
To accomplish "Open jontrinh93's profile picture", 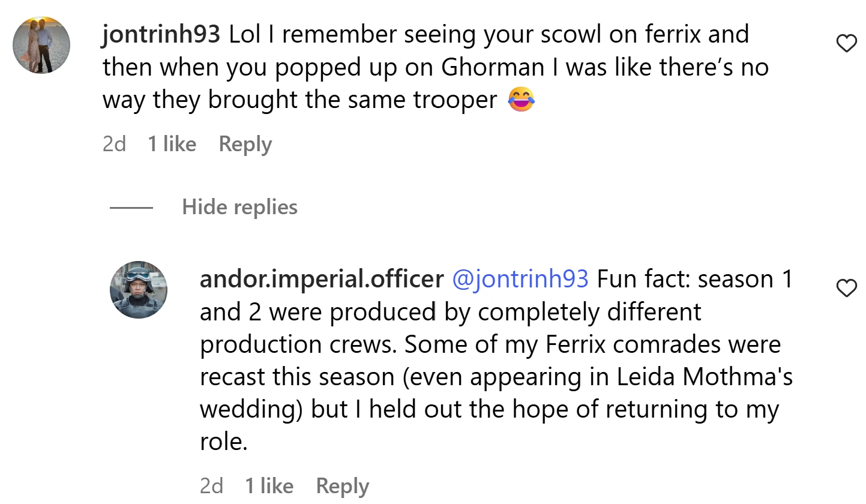I will [x=41, y=45].
